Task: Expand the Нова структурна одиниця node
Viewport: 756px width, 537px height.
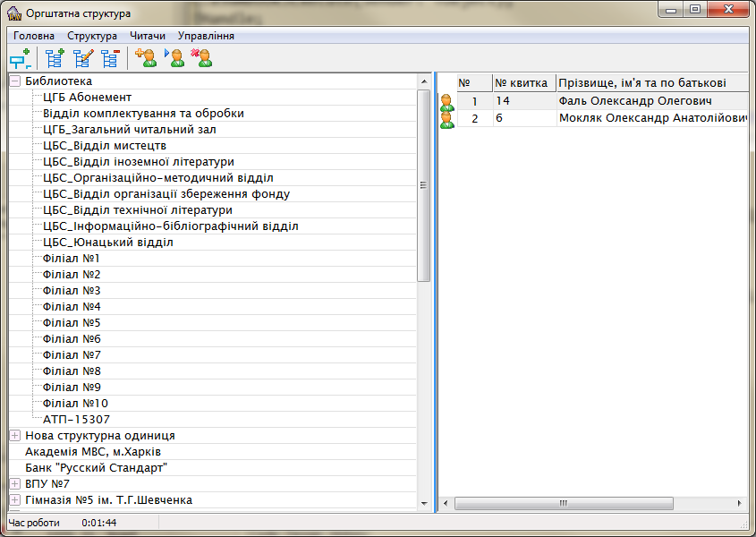Action: (15, 436)
